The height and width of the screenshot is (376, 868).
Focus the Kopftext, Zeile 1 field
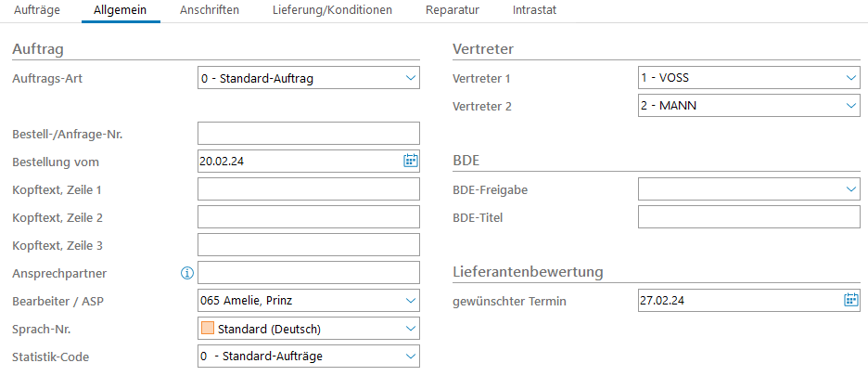coord(308,189)
